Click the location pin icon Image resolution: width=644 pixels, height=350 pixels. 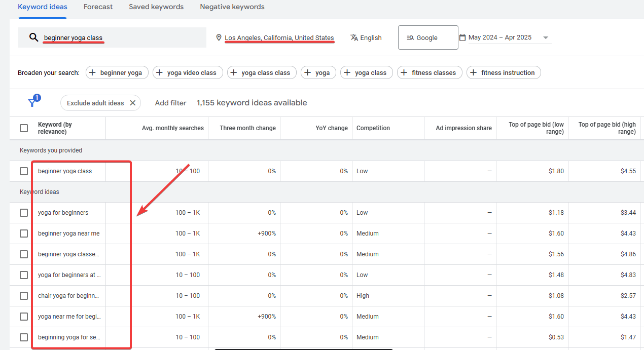click(x=219, y=37)
